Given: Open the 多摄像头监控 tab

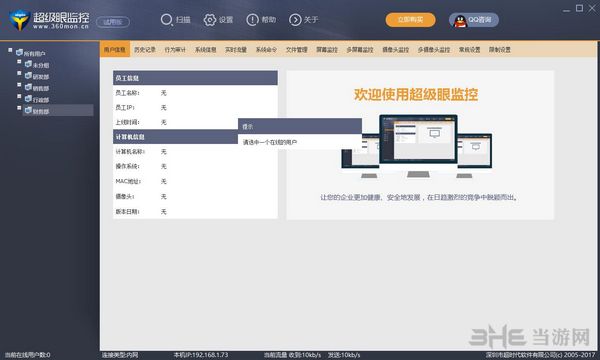Looking at the screenshot, I should pyautogui.click(x=434, y=50).
